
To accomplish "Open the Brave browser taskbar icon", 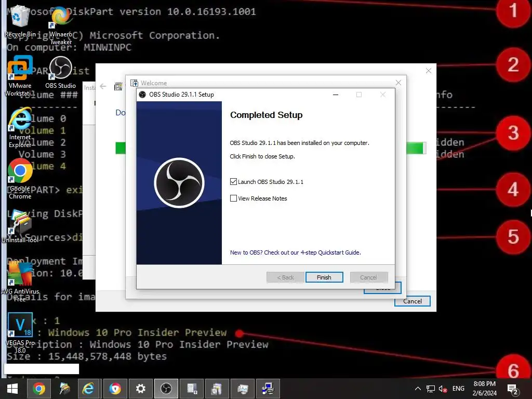I will coord(115,389).
